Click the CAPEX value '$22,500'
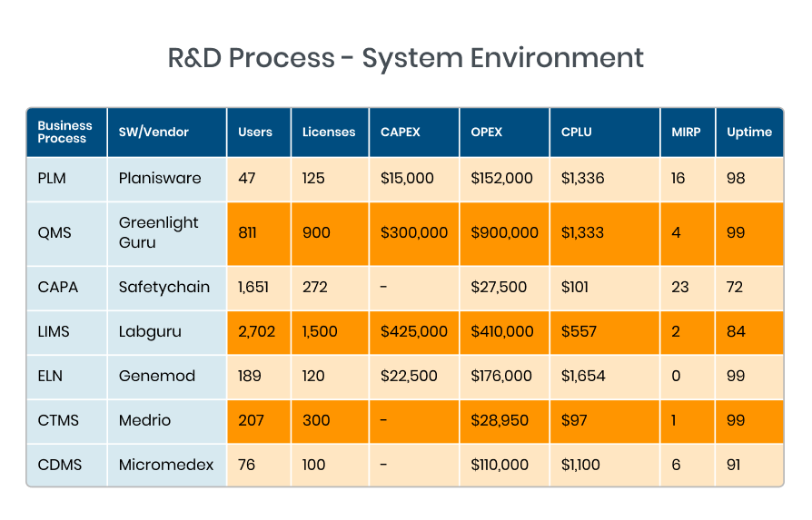Screen dimensions: 812x520 pos(409,376)
